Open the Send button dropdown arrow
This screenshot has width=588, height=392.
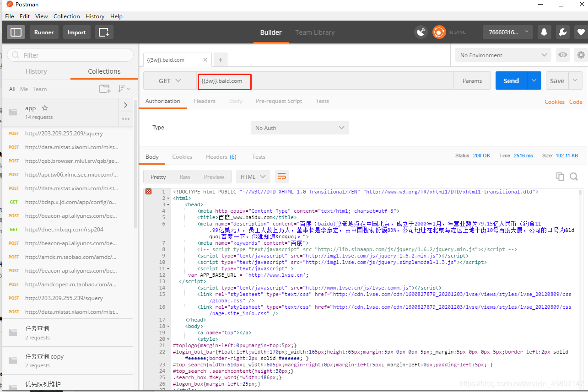534,81
